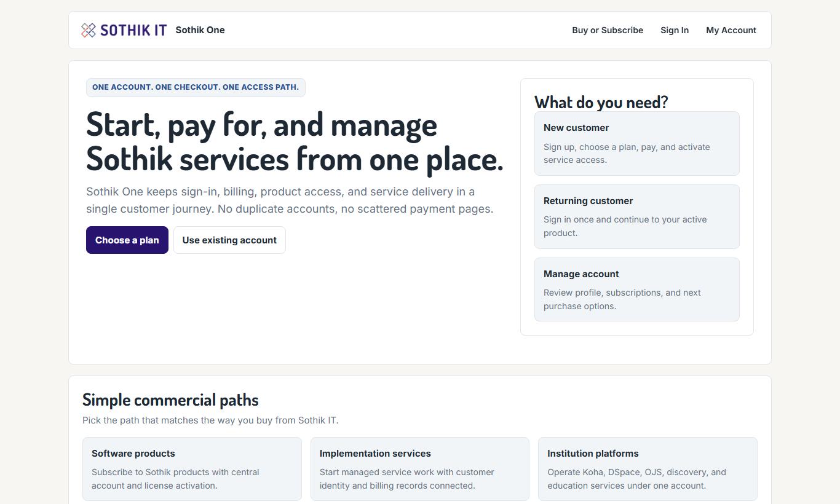The height and width of the screenshot is (504, 840).
Task: Open the Software products path card
Action: [192, 469]
